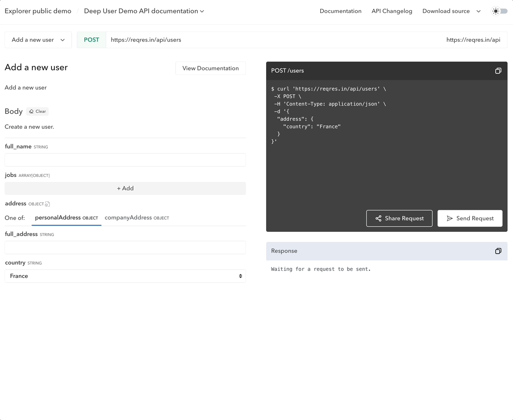Screen dimensions: 513x420
Task: Toggle the dark mode switch
Action: (x=500, y=11)
